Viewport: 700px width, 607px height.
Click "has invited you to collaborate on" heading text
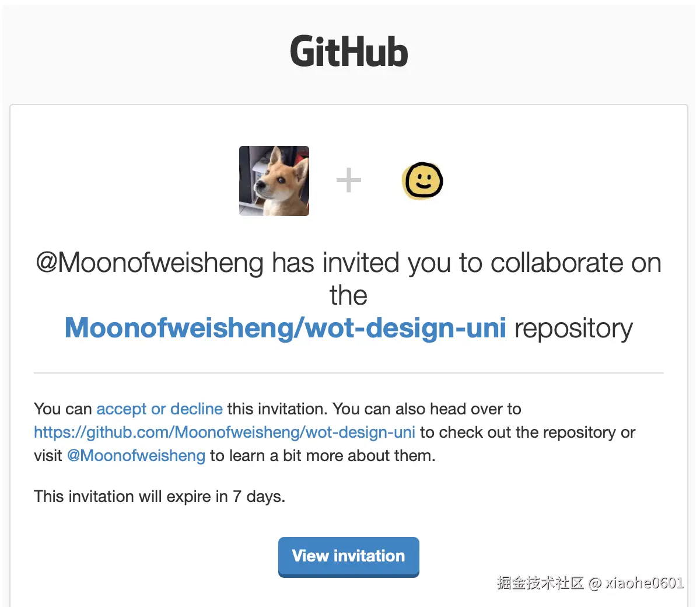coord(467,263)
